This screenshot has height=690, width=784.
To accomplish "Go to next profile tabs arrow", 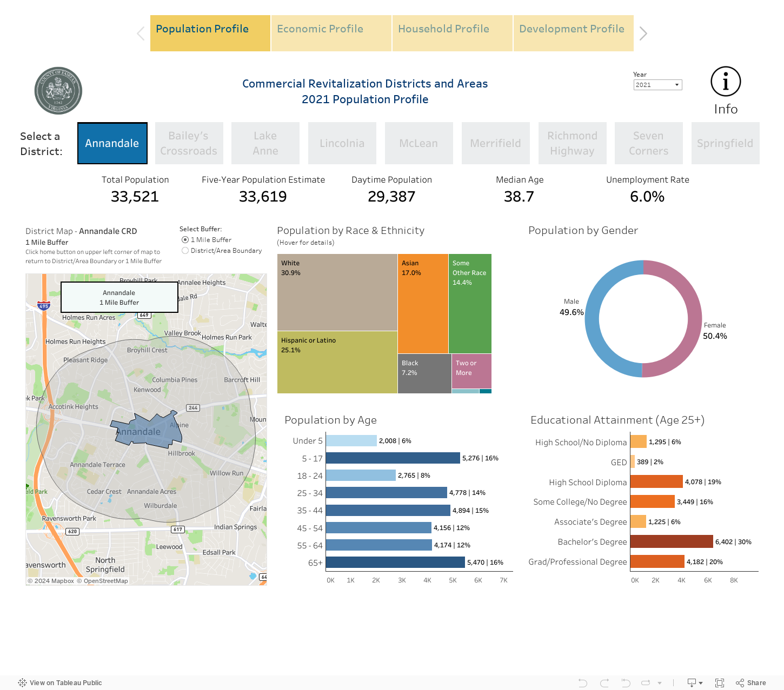I will click(x=643, y=34).
